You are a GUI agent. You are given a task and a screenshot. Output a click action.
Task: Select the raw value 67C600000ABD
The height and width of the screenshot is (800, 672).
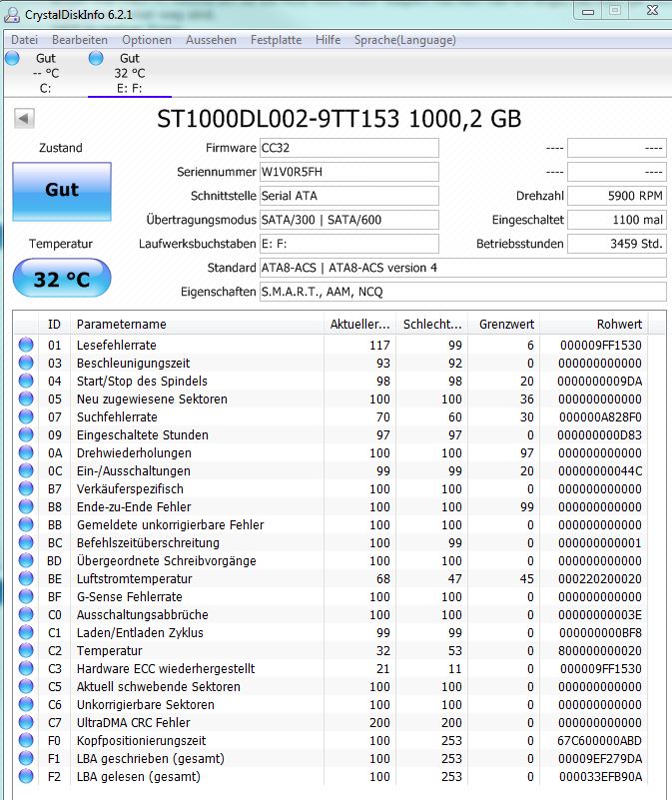(599, 741)
